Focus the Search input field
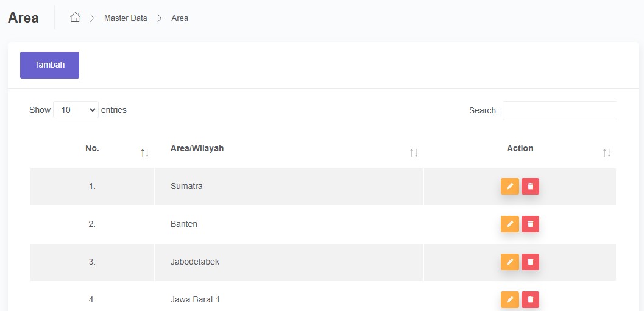 [x=559, y=110]
